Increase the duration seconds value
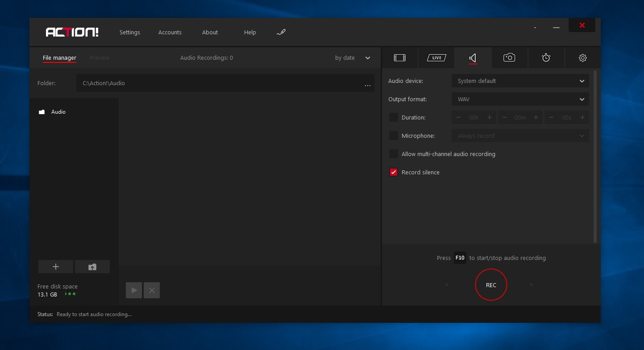This screenshot has width=644, height=350. pos(582,117)
